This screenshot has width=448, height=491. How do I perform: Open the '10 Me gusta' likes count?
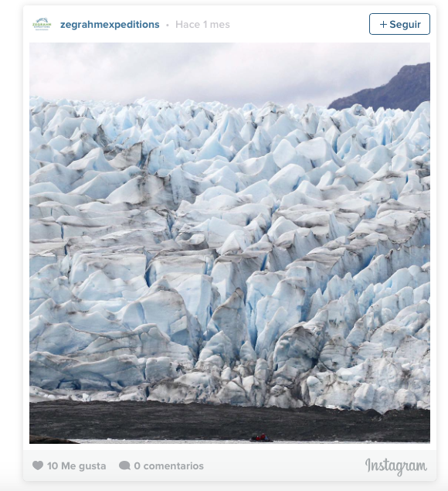pyautogui.click(x=76, y=466)
